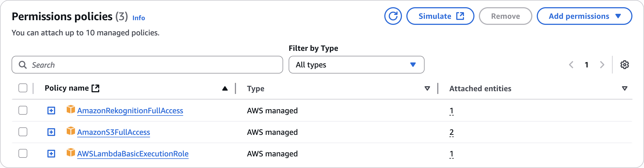Go to next page chevron

(602, 65)
